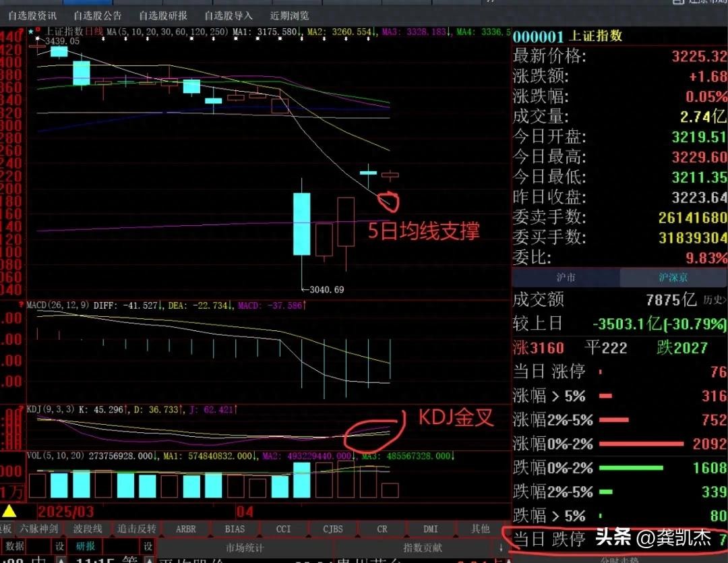Open the 自选股导入 tab

coord(229,15)
